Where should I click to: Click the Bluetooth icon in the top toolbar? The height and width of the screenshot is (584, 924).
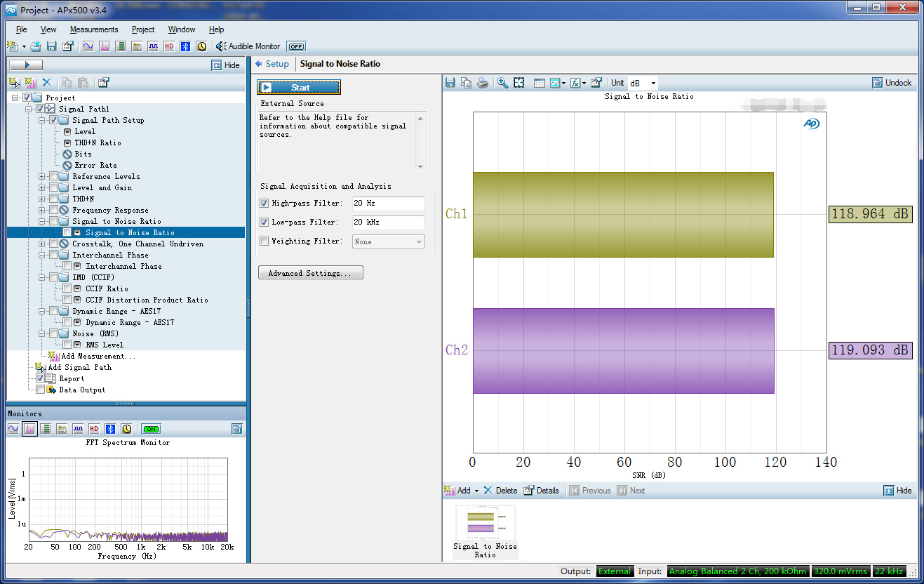click(185, 46)
